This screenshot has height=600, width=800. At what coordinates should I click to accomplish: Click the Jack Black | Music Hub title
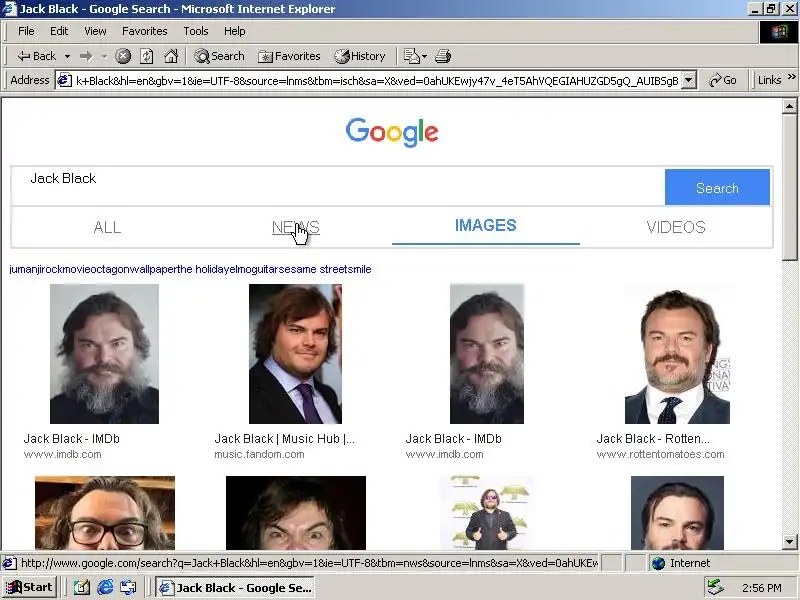(284, 439)
